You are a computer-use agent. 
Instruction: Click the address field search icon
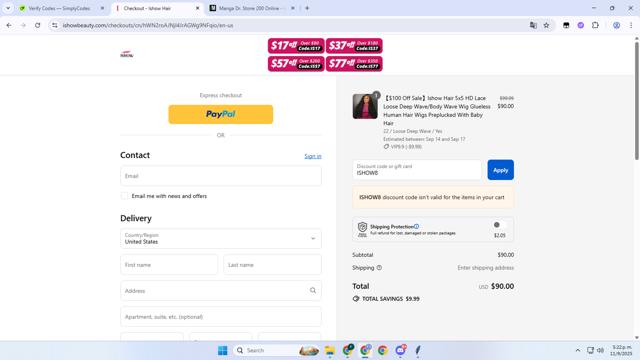[x=313, y=291]
